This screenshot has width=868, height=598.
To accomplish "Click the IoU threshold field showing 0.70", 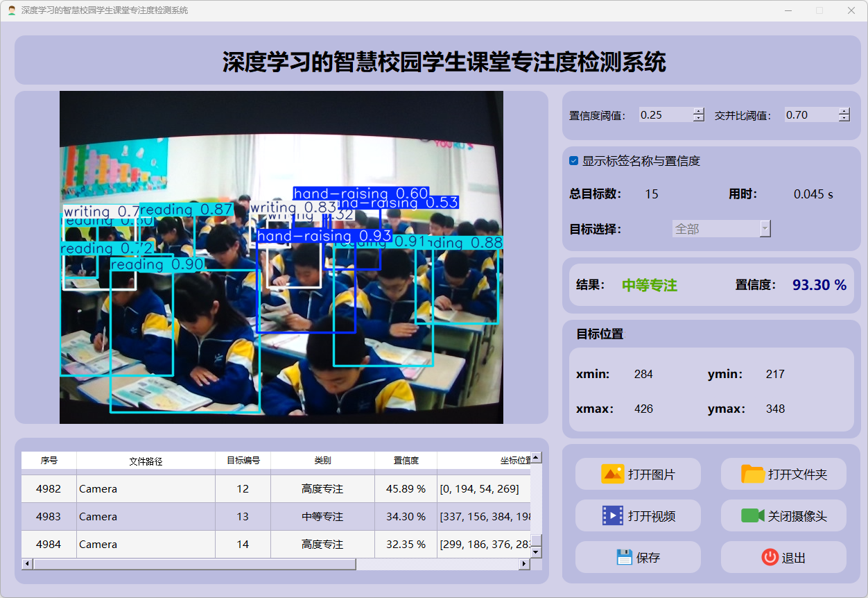I will [810, 115].
